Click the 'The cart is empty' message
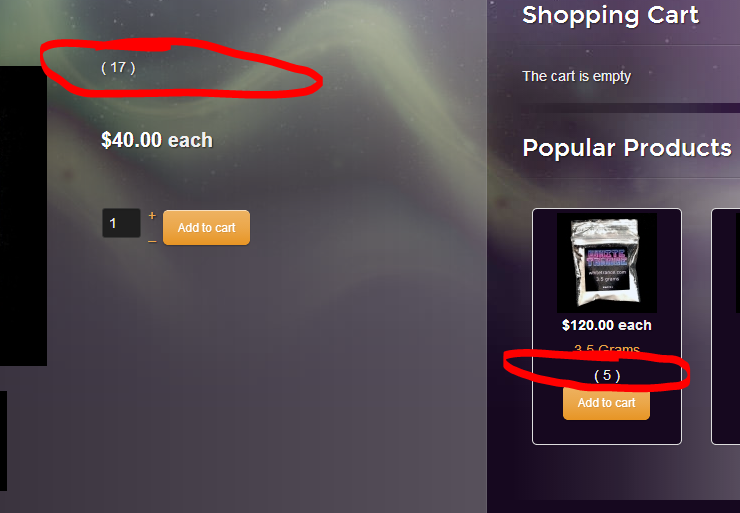The width and height of the screenshot is (740, 513). pos(576,76)
